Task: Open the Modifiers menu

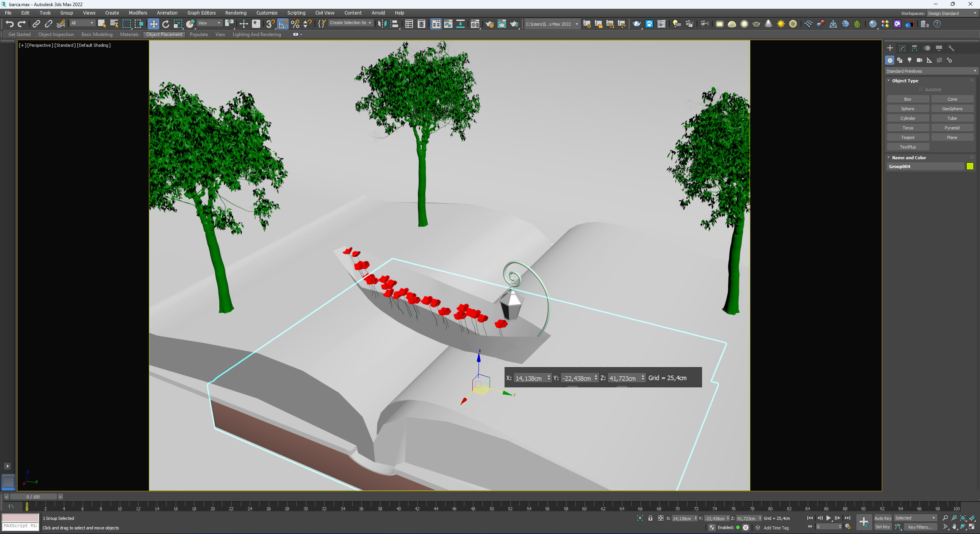Action: click(x=137, y=13)
